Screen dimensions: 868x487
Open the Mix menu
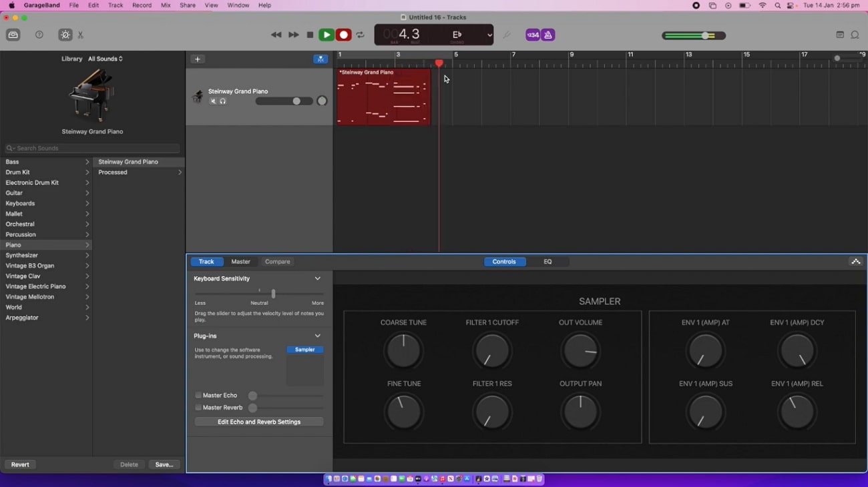point(166,5)
